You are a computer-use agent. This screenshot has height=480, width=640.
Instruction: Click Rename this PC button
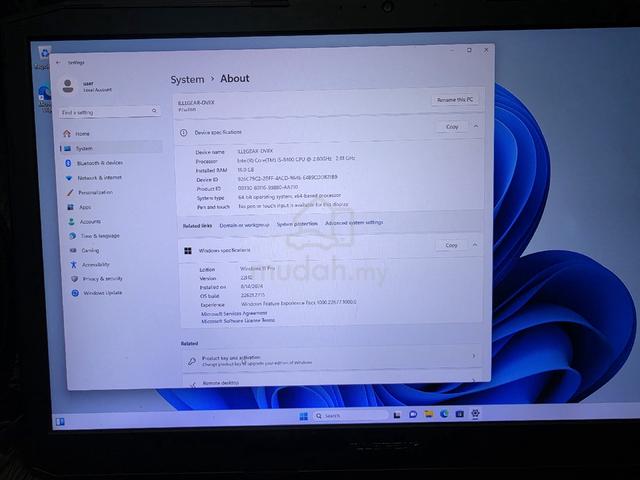[x=455, y=100]
